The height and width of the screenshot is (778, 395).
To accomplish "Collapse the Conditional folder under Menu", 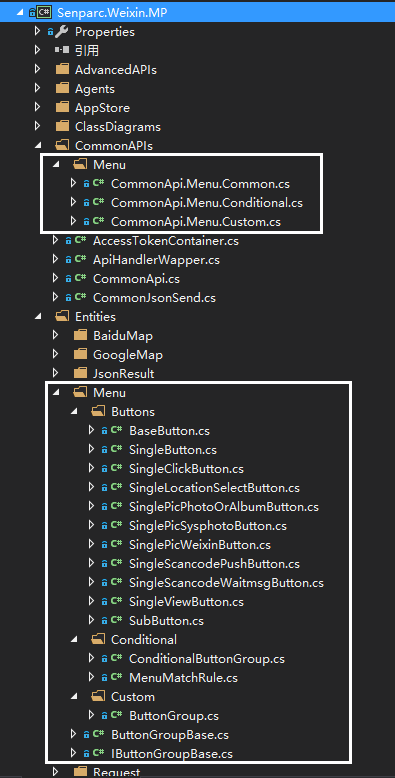I will pyautogui.click(x=74, y=640).
